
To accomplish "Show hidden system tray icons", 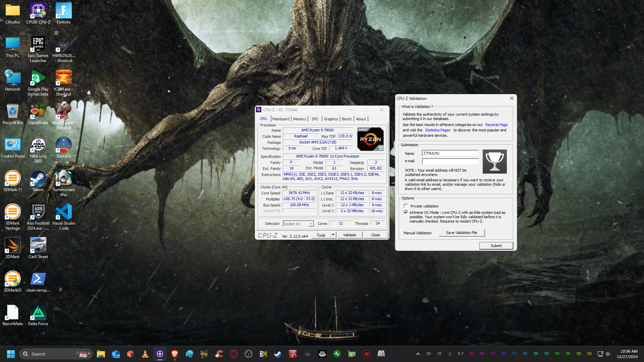I will 418,354.
